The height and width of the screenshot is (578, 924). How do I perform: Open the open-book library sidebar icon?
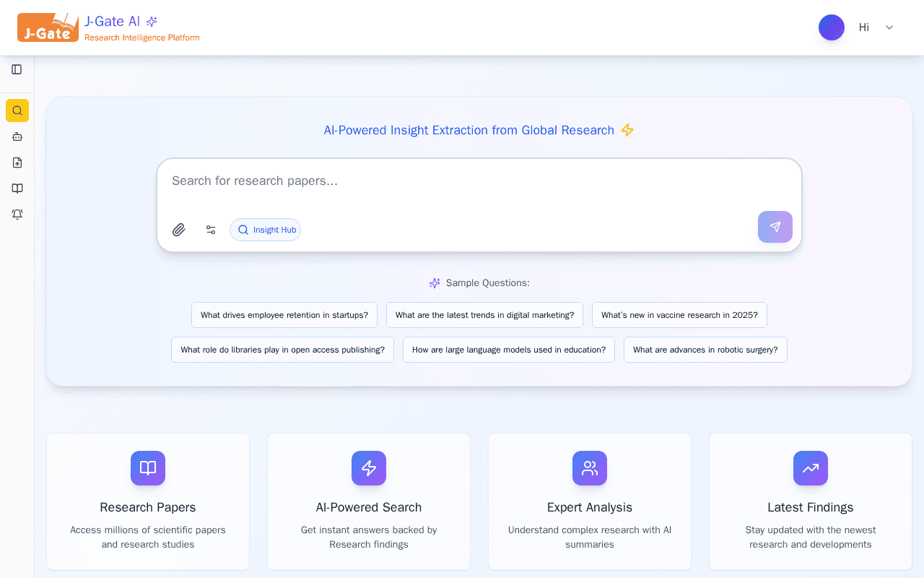click(17, 189)
